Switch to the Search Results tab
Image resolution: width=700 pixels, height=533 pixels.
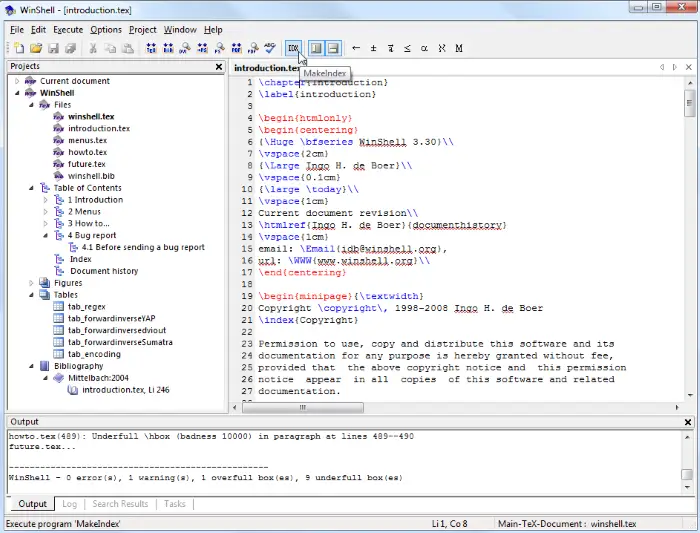click(120, 504)
